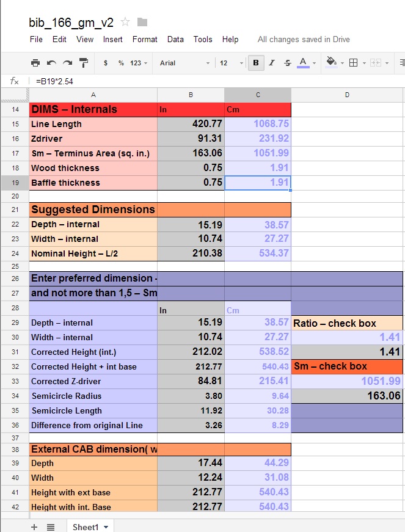Select row 19 header
Viewport: 405px width, 532px height.
(x=15, y=183)
